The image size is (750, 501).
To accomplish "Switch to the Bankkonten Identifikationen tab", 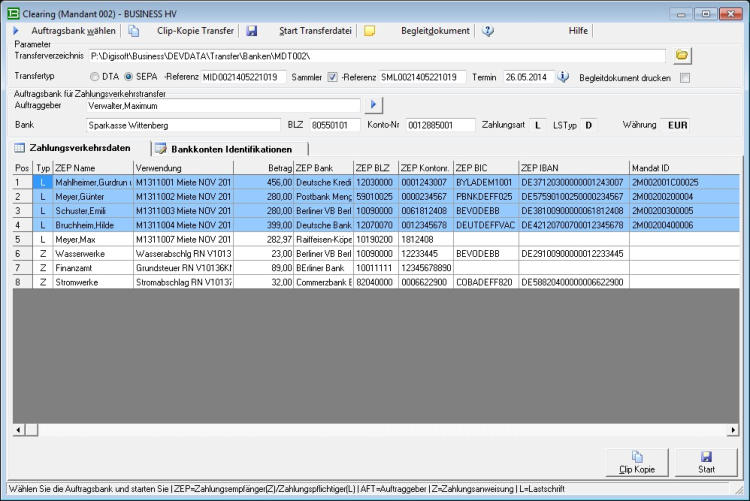I will pos(230,149).
